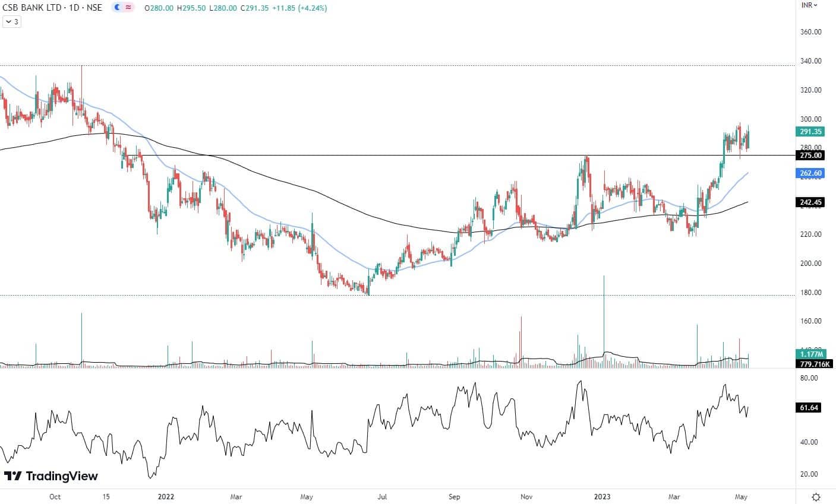
Task: Click the pink approximate-data icon
Action: click(x=128, y=8)
